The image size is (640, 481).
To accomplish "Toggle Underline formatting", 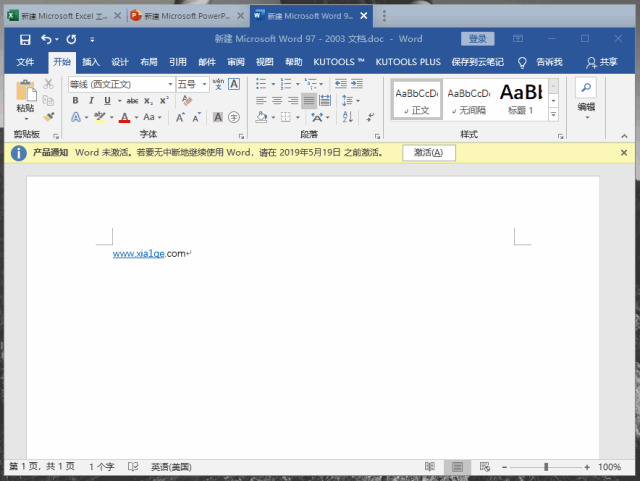I will click(107, 100).
